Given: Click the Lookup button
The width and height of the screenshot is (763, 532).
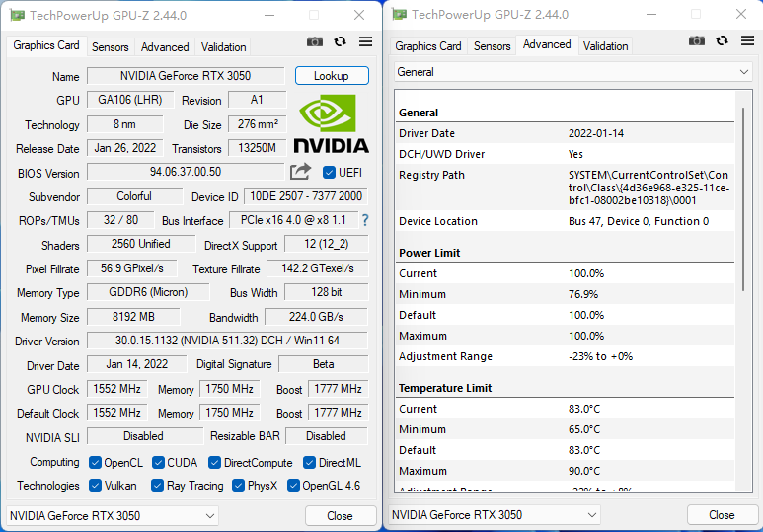Looking at the screenshot, I should click(332, 76).
